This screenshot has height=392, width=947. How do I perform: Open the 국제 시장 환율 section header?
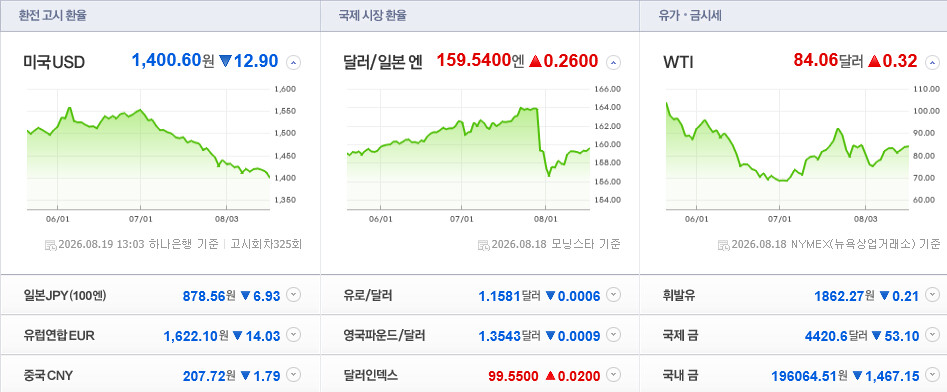[373, 16]
